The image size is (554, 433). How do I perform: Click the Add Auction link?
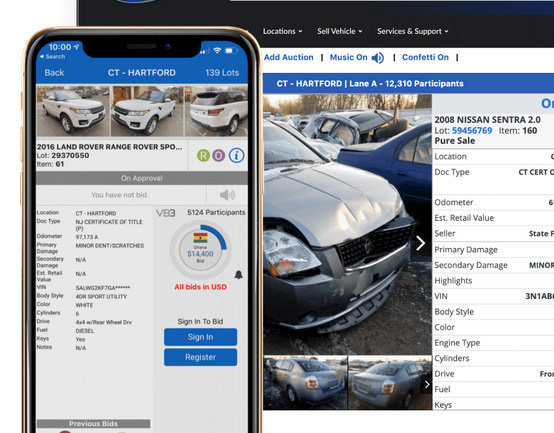288,57
